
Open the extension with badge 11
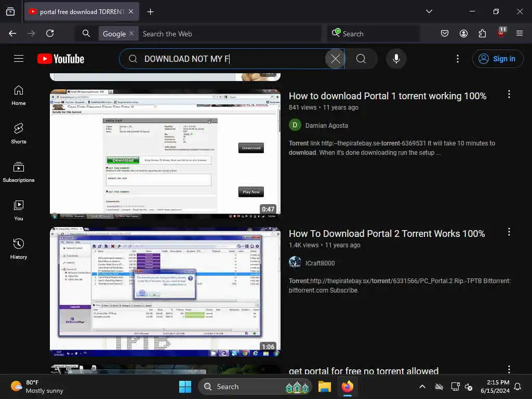(x=501, y=33)
